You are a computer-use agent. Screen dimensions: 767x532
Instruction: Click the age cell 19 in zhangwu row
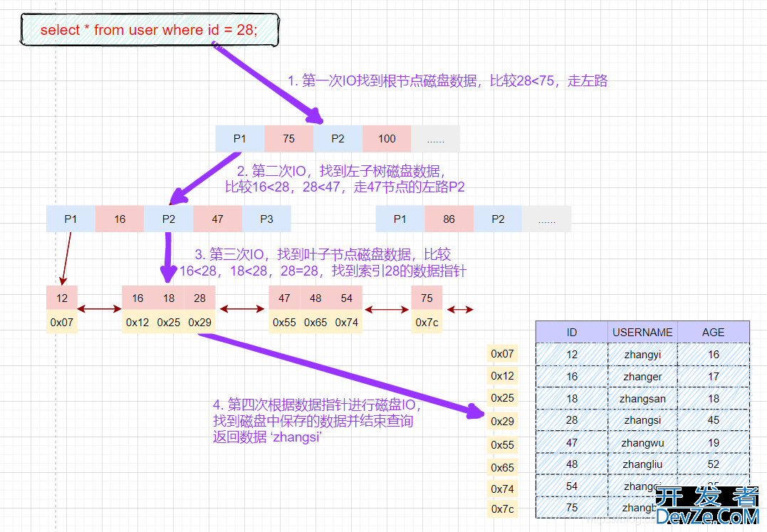point(714,442)
